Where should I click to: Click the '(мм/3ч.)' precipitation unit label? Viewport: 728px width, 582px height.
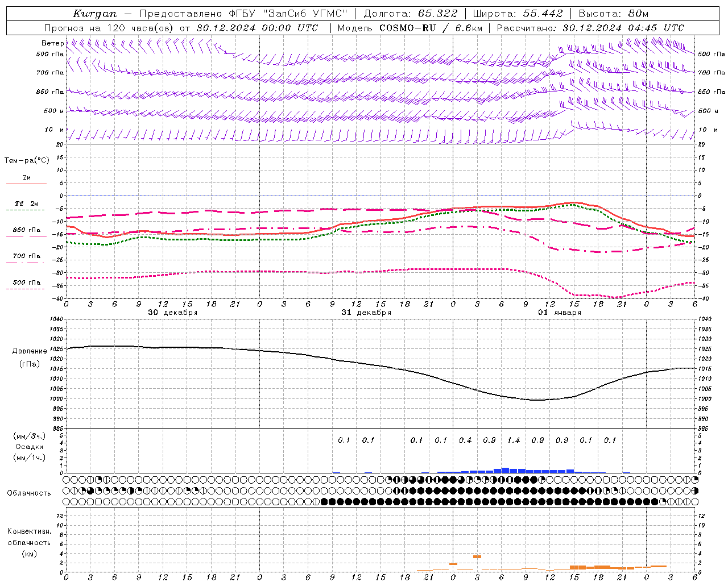30,436
